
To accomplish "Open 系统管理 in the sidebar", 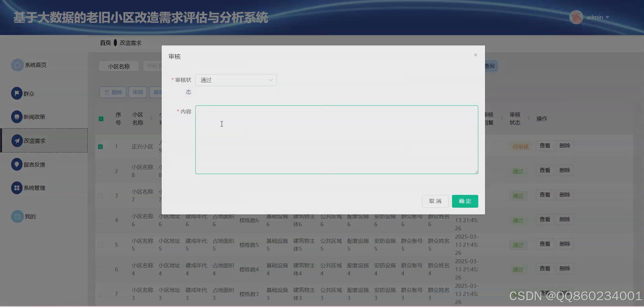I will (x=34, y=188).
